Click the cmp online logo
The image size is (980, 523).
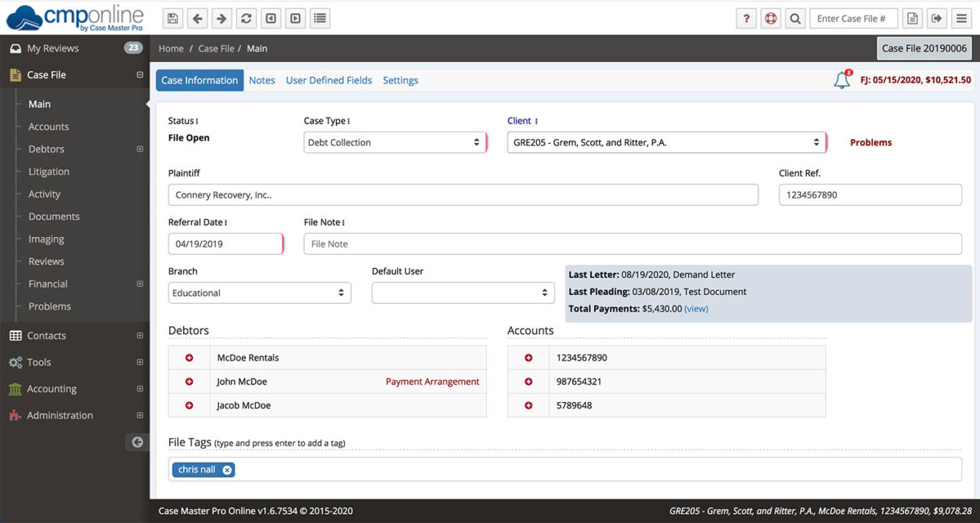[74, 18]
